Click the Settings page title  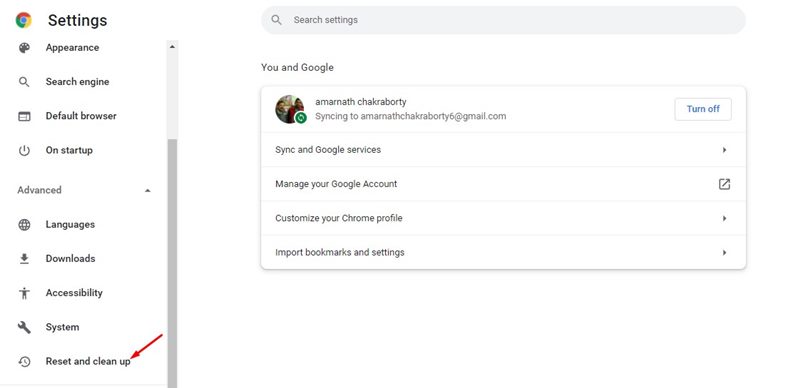pos(78,20)
